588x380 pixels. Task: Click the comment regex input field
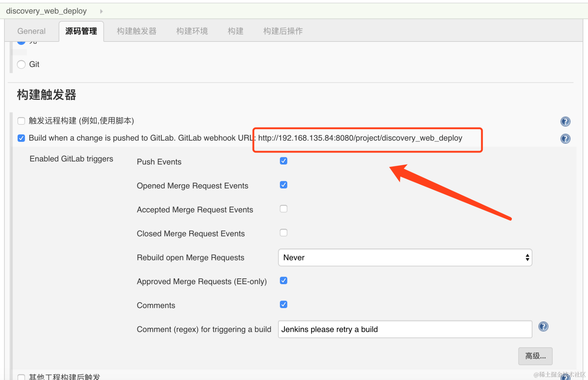(x=405, y=329)
